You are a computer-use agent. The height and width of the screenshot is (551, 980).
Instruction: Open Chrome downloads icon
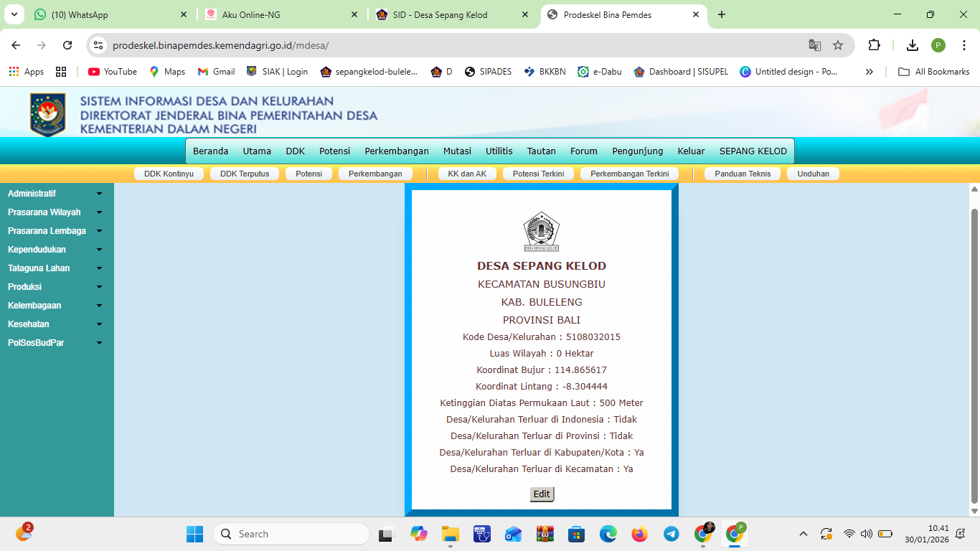[x=912, y=45]
